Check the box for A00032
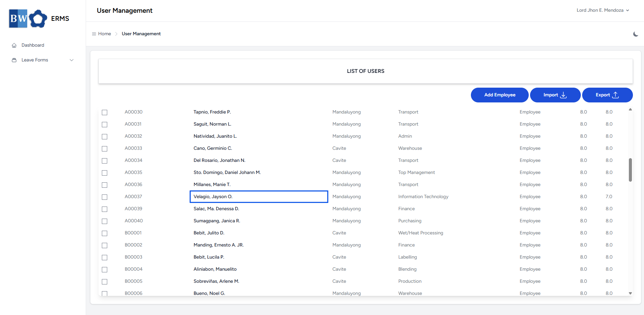This screenshot has height=315, width=644. coord(105,137)
